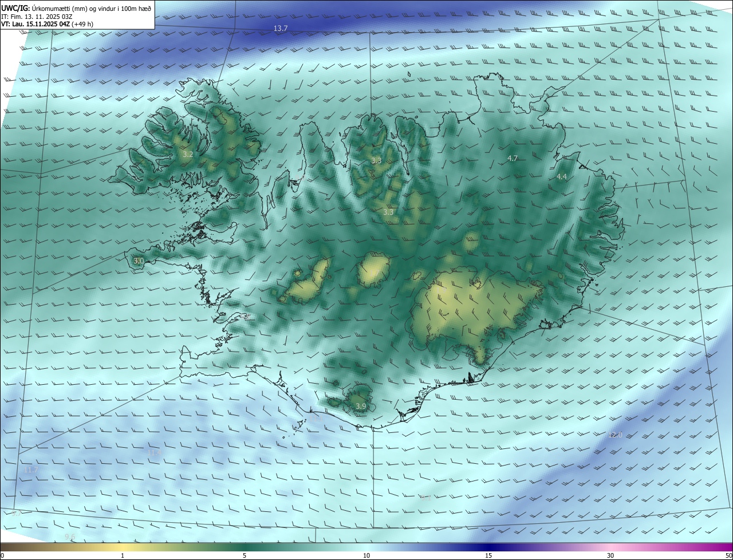The image size is (733, 560).
Task: Click the '30' tick on the colour scale
Action: click(610, 556)
